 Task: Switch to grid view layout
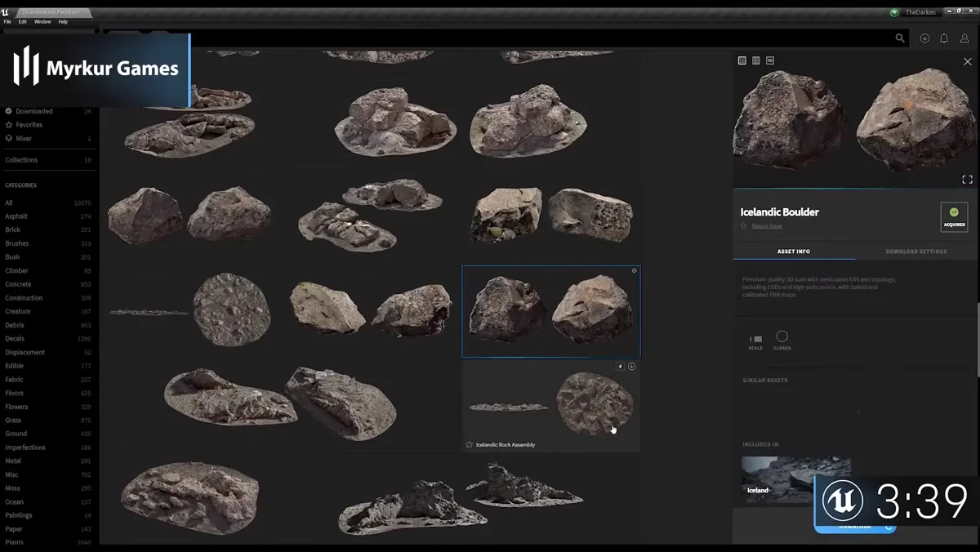tap(742, 60)
